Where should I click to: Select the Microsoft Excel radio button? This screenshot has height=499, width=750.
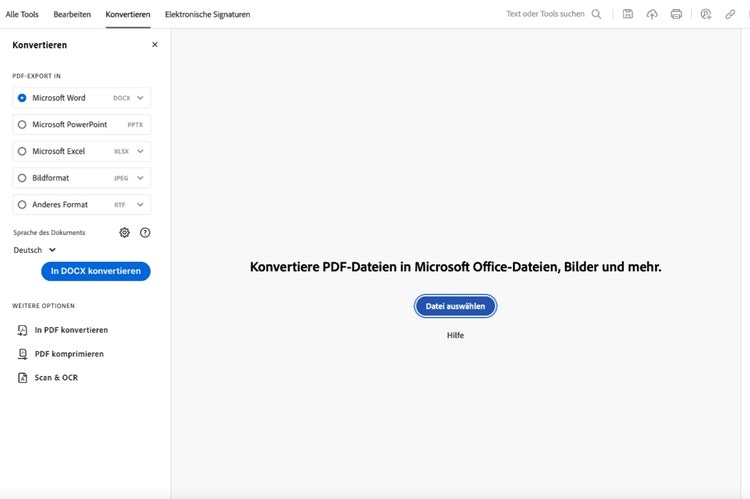coord(22,151)
